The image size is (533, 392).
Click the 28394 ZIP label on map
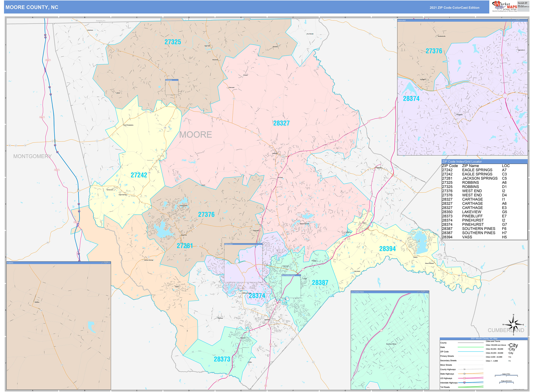(x=387, y=249)
